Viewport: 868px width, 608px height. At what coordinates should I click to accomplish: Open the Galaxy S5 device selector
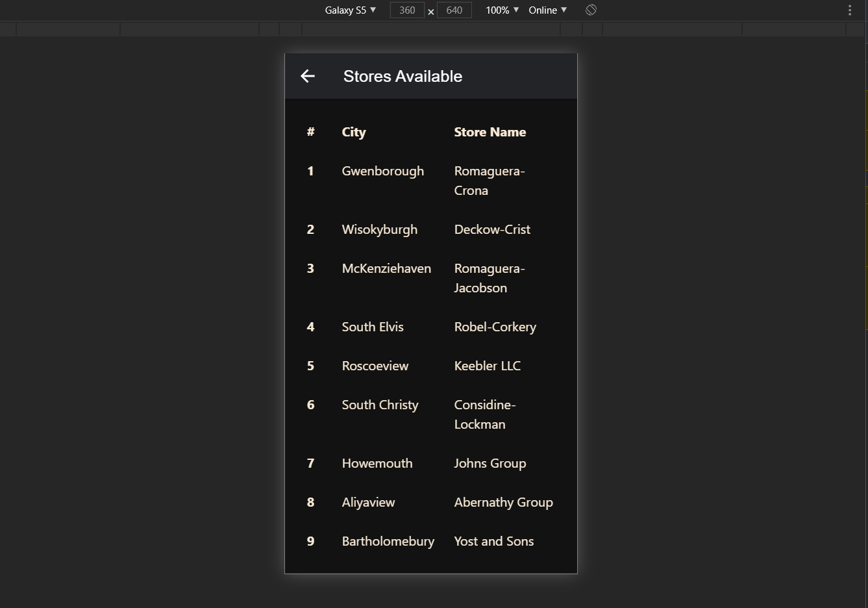350,10
